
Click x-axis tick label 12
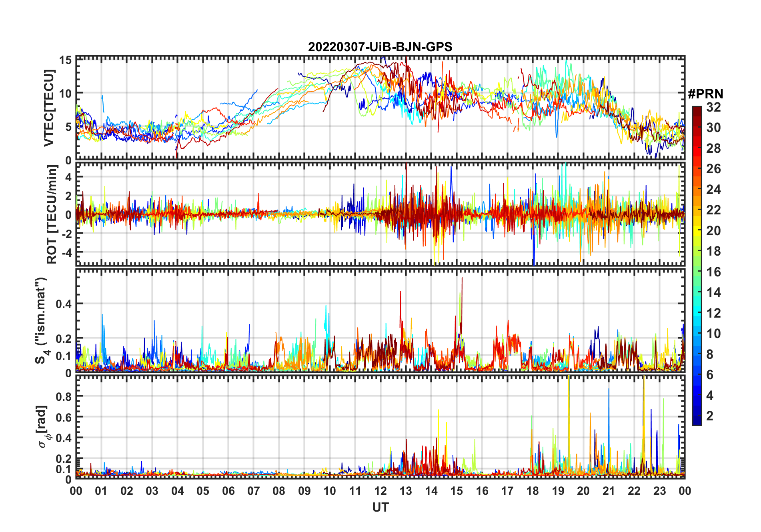[380, 491]
